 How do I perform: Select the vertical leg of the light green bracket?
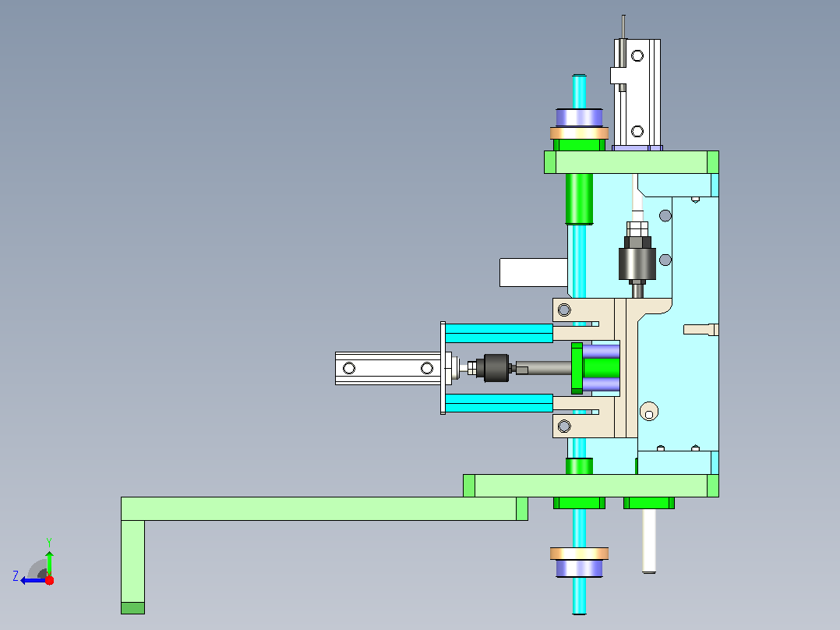(132, 567)
